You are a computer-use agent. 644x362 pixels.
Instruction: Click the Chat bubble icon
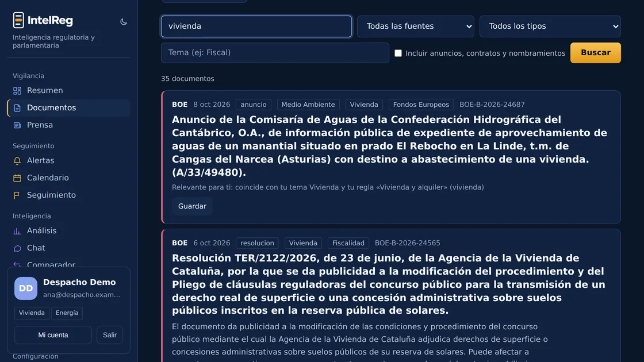[17, 248]
